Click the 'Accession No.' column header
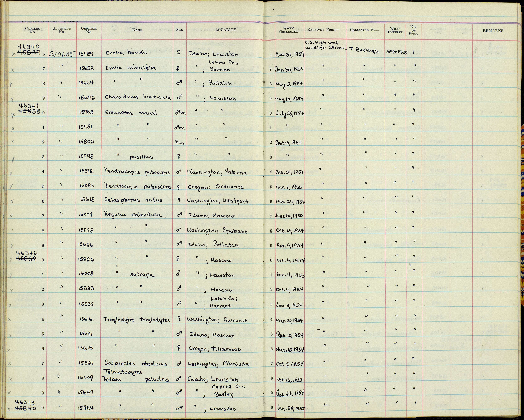The image size is (524, 420). [62, 30]
